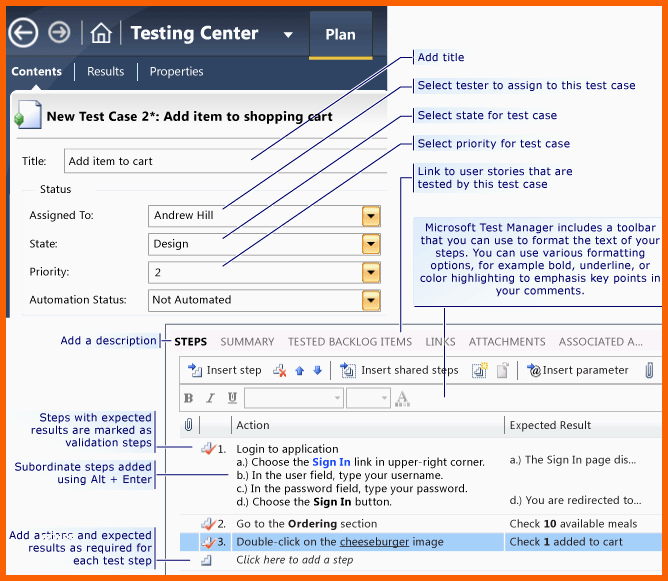Toggle italic formatting
The width and height of the screenshot is (668, 581).
(x=210, y=398)
